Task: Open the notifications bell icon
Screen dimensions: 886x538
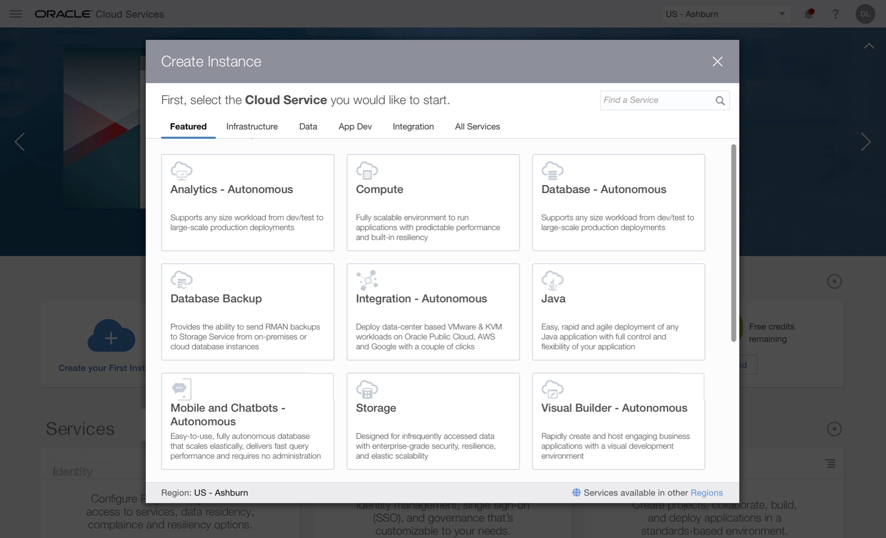Action: (x=809, y=14)
